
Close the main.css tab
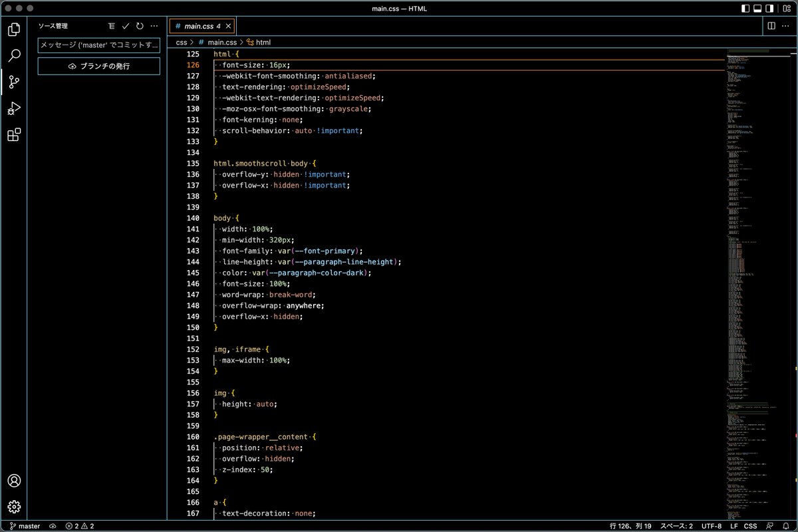228,26
